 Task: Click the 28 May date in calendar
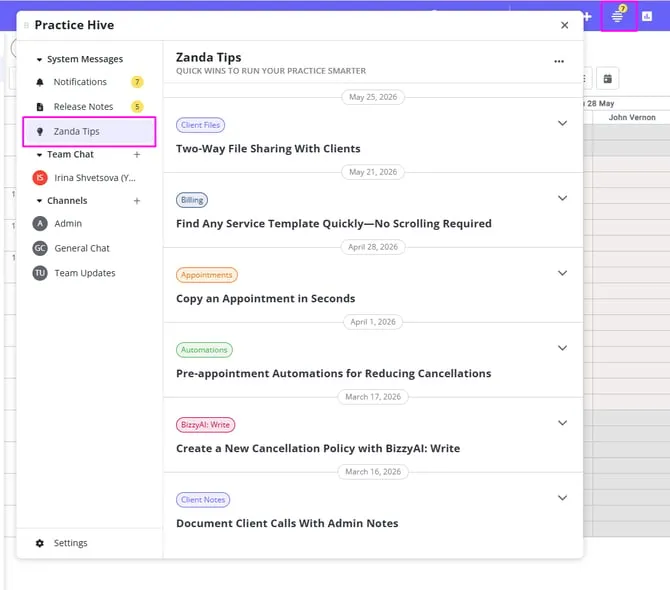point(600,103)
